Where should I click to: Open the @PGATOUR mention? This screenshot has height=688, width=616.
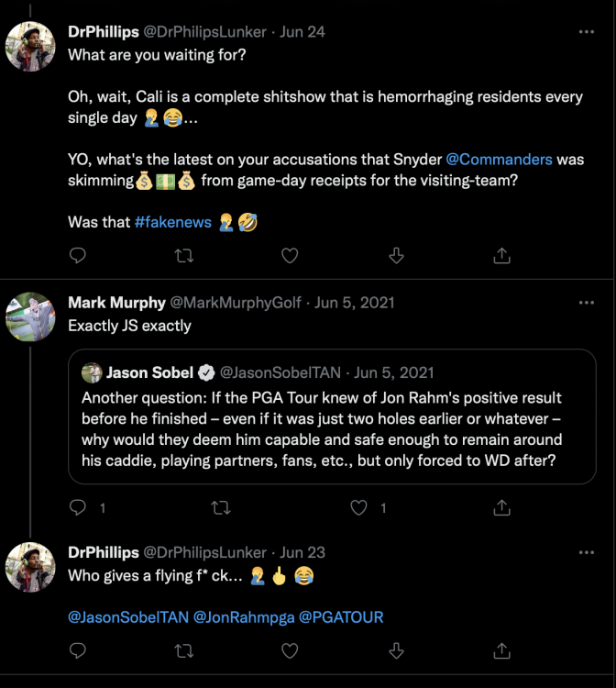(x=341, y=617)
